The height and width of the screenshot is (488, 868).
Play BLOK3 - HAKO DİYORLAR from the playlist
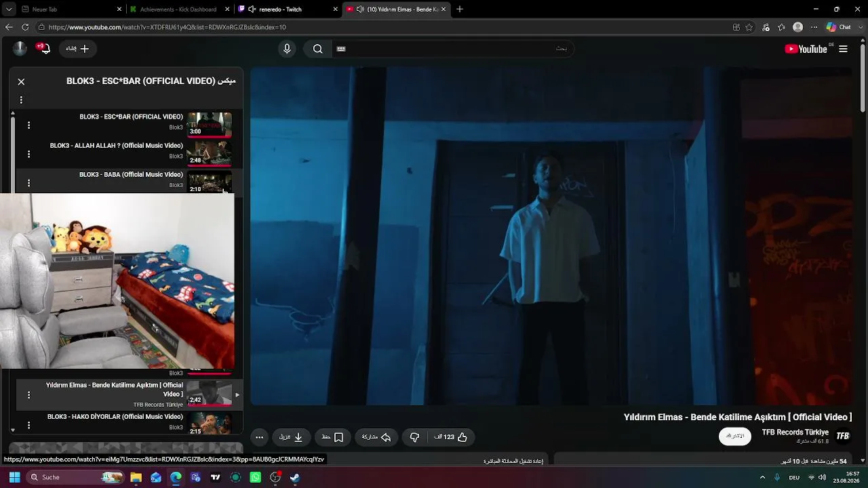(x=115, y=417)
